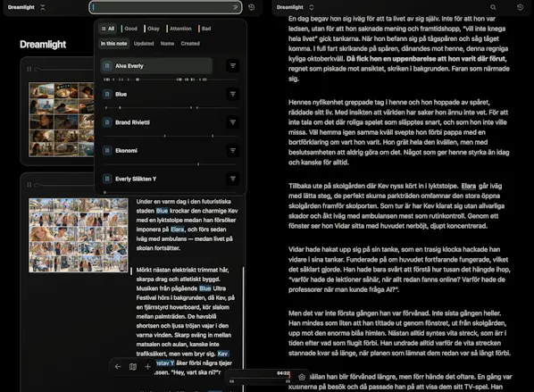Viewport: 534px width, 392px height.
Task: Sort results by Created
Action: pos(190,44)
